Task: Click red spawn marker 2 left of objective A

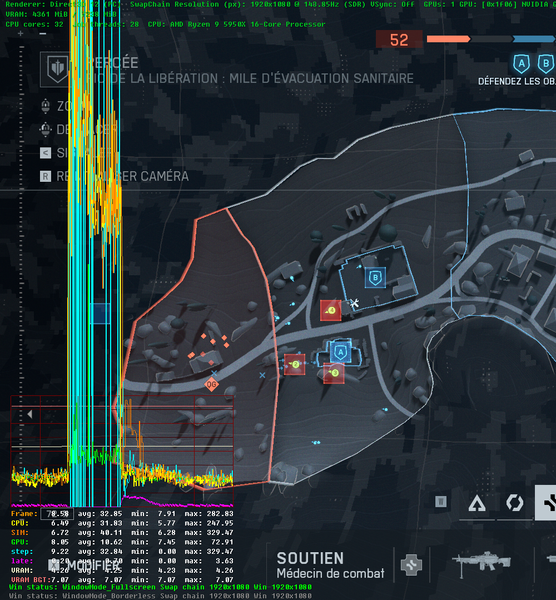Action: pyautogui.click(x=295, y=364)
